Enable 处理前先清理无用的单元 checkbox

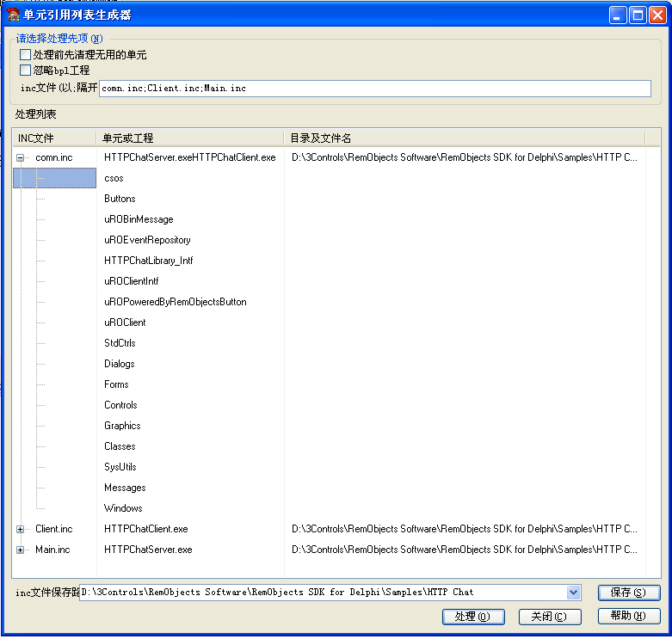click(25, 55)
